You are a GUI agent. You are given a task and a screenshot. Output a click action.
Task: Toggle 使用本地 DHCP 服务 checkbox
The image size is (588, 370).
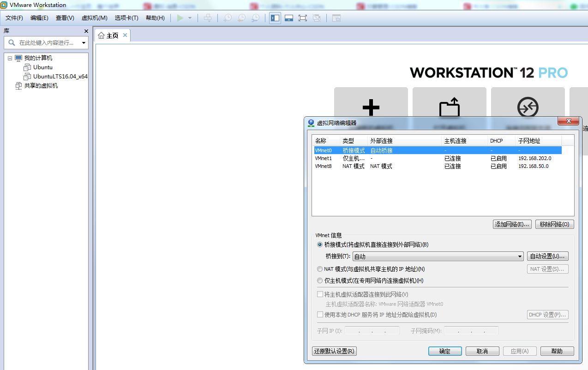[x=320, y=315]
